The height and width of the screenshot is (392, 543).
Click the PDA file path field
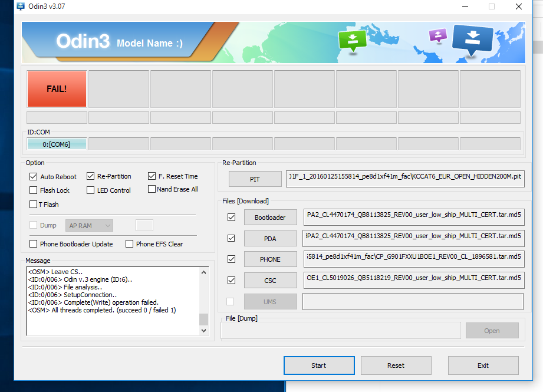pos(414,238)
